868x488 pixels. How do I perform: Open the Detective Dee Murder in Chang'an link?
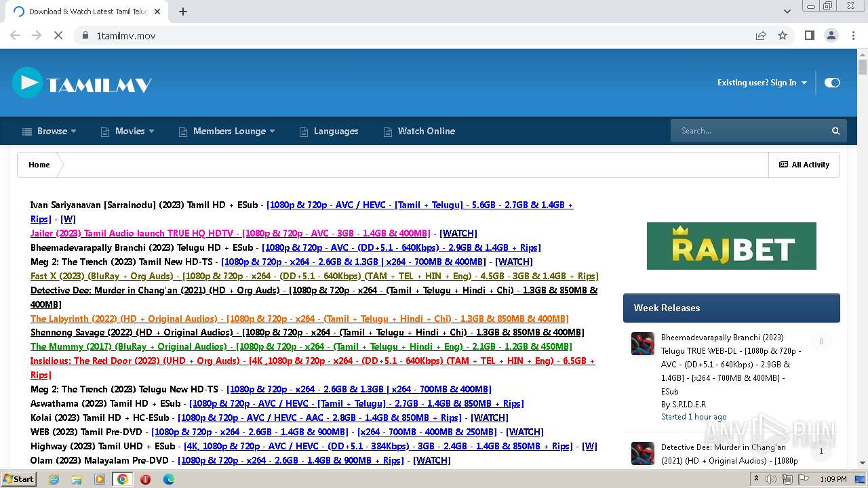click(314, 297)
